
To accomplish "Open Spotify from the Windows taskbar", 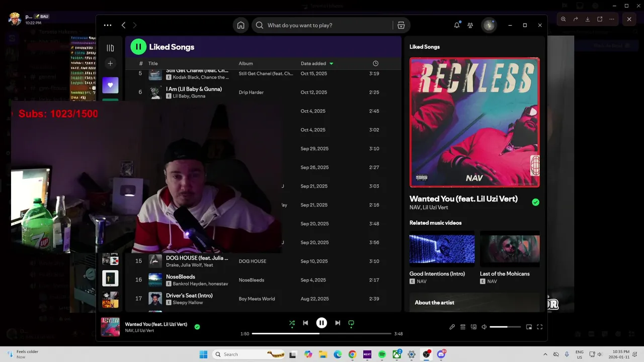I will [x=382, y=354].
